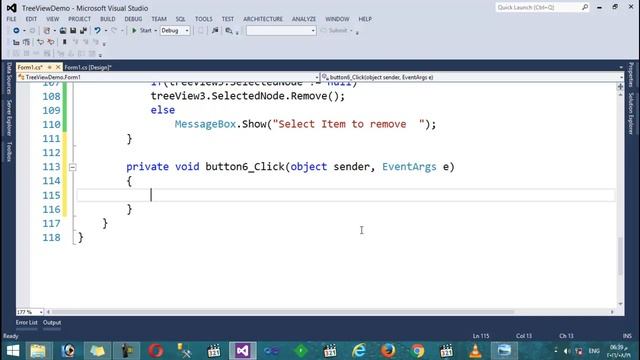Screen dimensions: 640x360
Task: Open VLC media player from the taskbar
Action: click(x=475, y=351)
